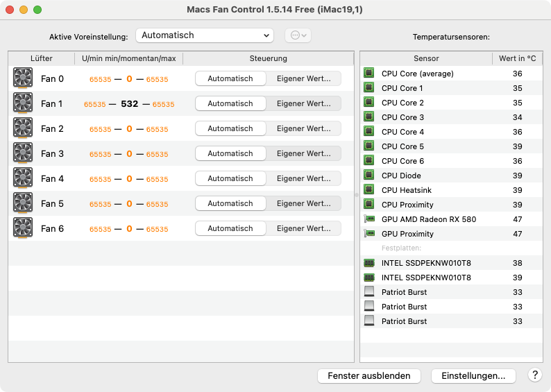The width and height of the screenshot is (551, 392).
Task: Choose Eigener Wert for Fan 0
Action: (304, 78)
